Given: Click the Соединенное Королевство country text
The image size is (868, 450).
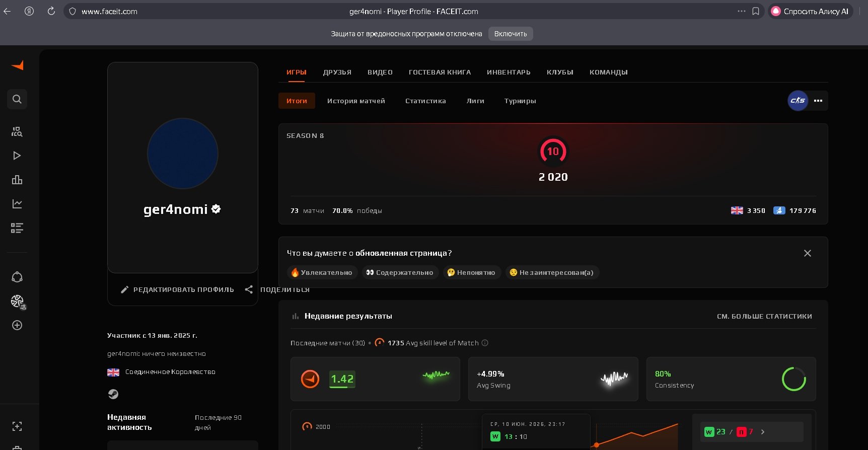Looking at the screenshot, I should pyautogui.click(x=170, y=372).
